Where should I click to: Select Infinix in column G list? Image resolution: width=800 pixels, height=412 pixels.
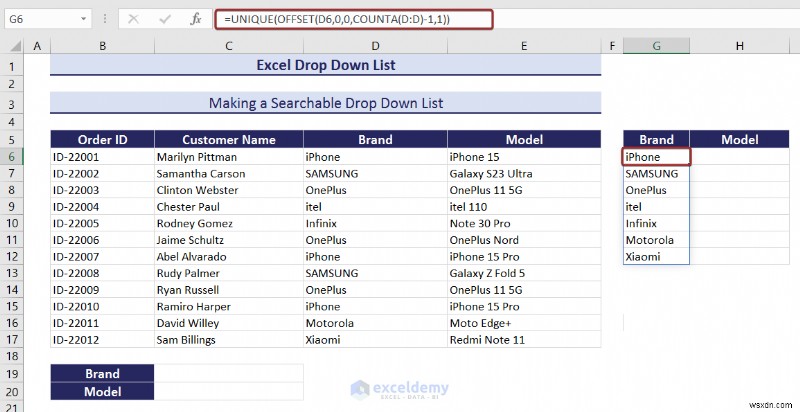[656, 223]
